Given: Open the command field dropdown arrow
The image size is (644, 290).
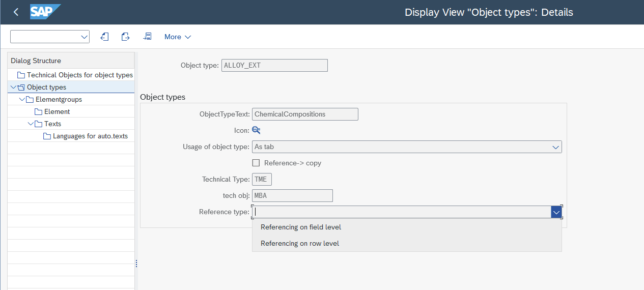Looking at the screenshot, I should [84, 37].
